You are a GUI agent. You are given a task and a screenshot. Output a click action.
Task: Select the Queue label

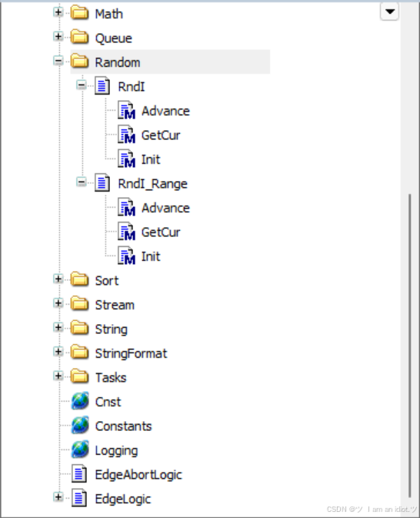[x=114, y=38]
